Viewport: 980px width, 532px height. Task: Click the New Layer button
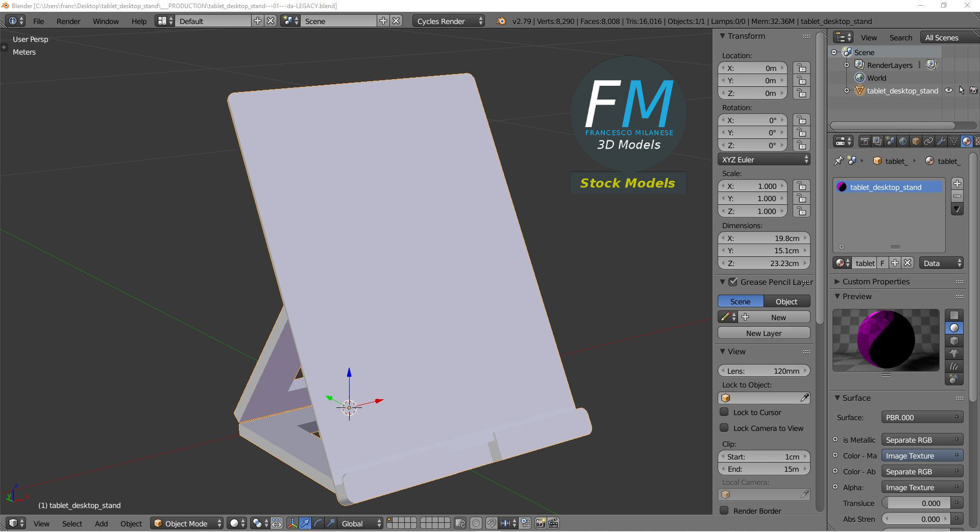(x=764, y=333)
